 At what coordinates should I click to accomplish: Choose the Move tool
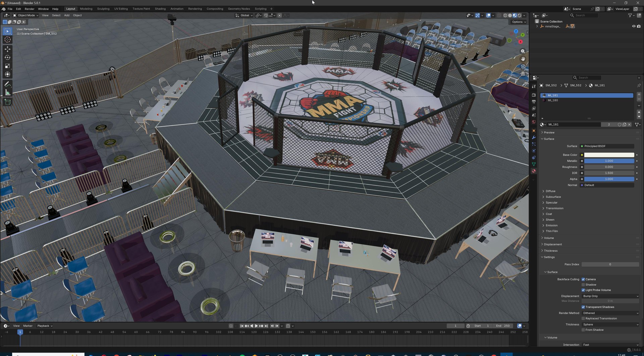(7, 49)
